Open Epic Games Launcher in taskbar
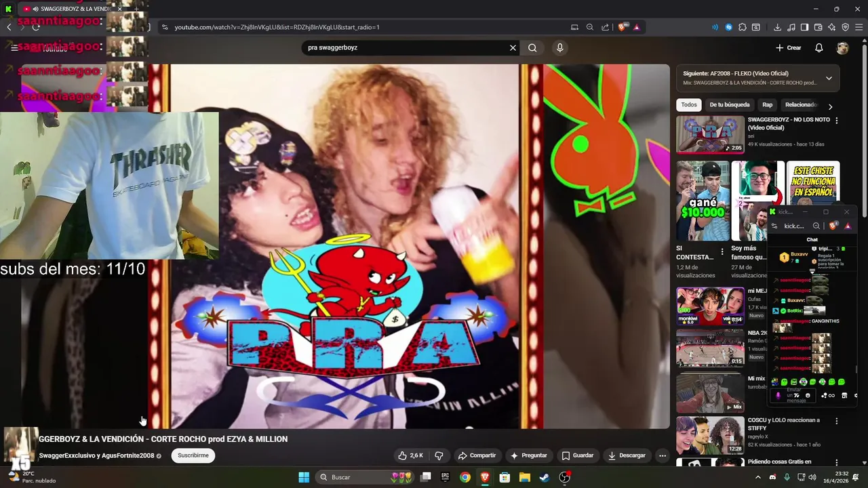The height and width of the screenshot is (488, 868). point(445,477)
